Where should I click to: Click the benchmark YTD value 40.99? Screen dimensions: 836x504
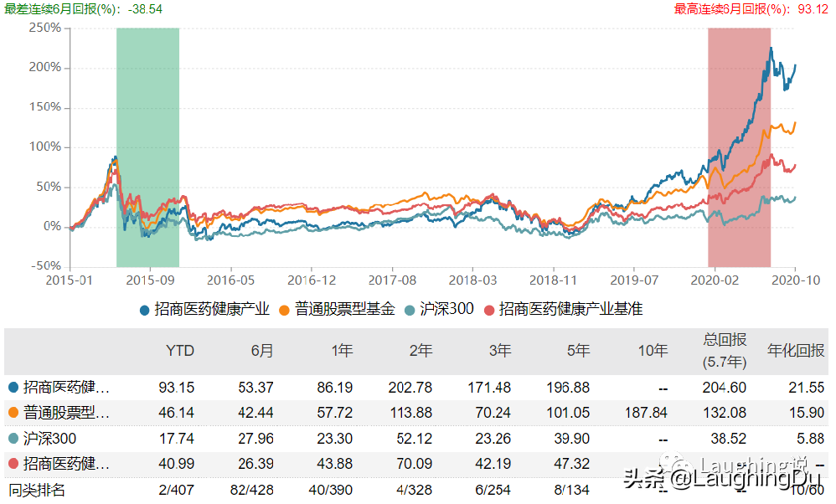point(177,464)
